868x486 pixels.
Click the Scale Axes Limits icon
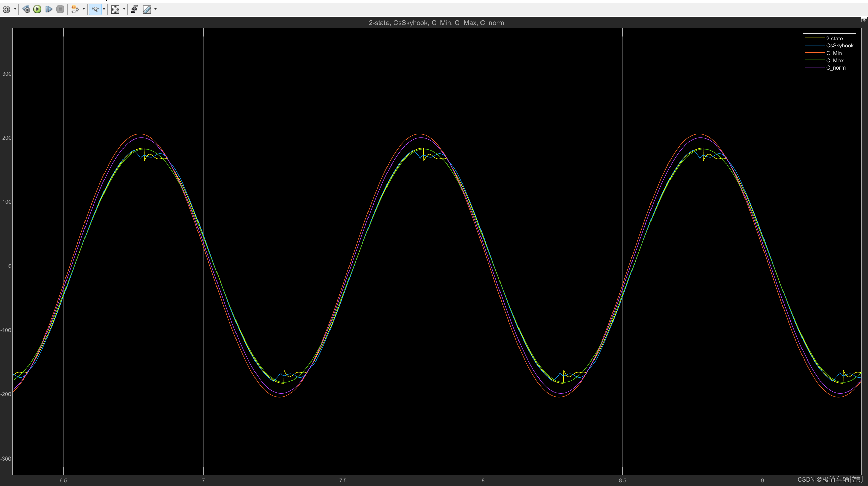click(x=115, y=9)
